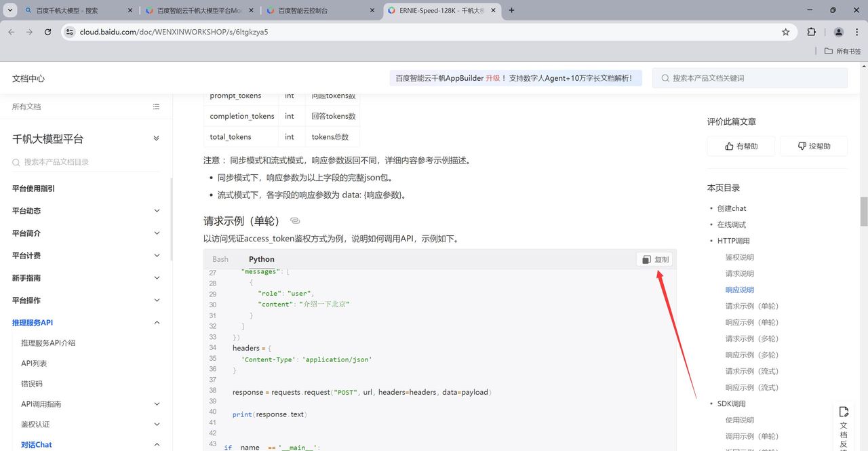Go to 文档中心 home
The width and height of the screenshot is (868, 451).
pyautogui.click(x=28, y=79)
